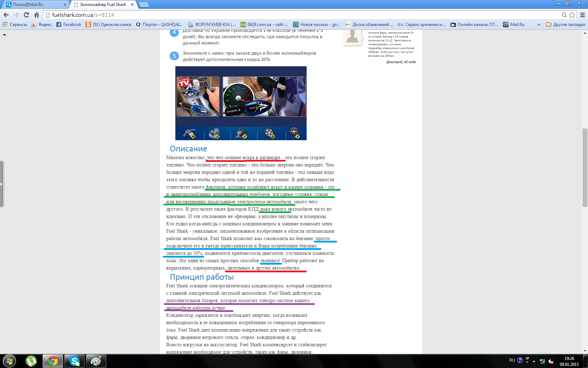Show hidden system tray icons
The width and height of the screenshot is (588, 368).
pyautogui.click(x=534, y=361)
